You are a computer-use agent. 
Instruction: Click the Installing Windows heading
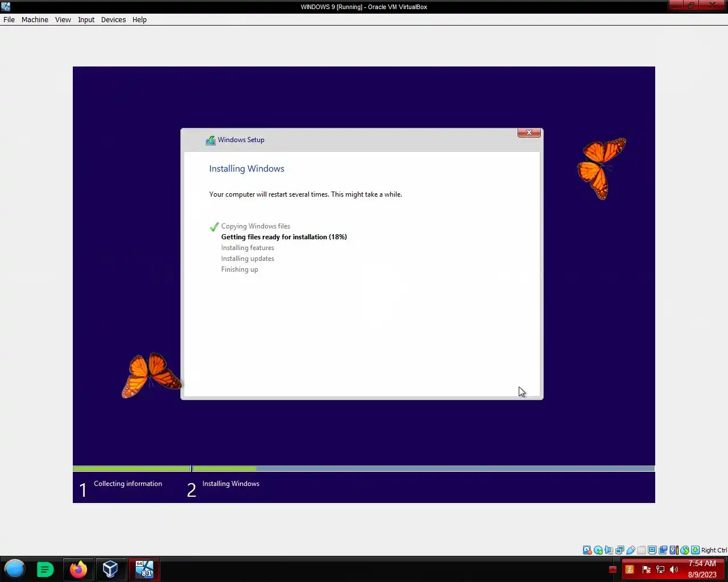pos(247,168)
